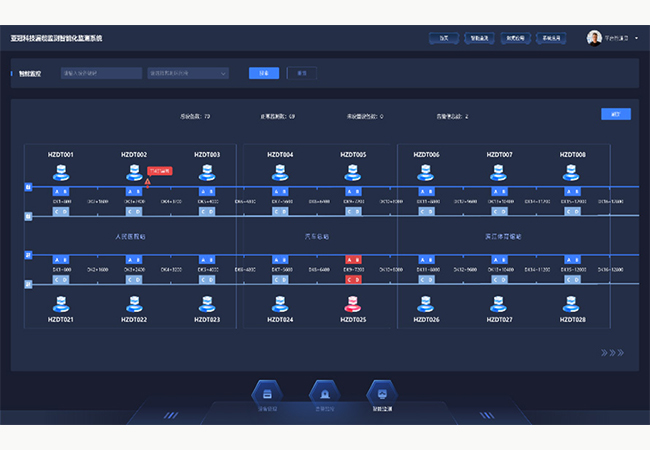
Task: Click the user avatar in top right
Action: click(594, 38)
